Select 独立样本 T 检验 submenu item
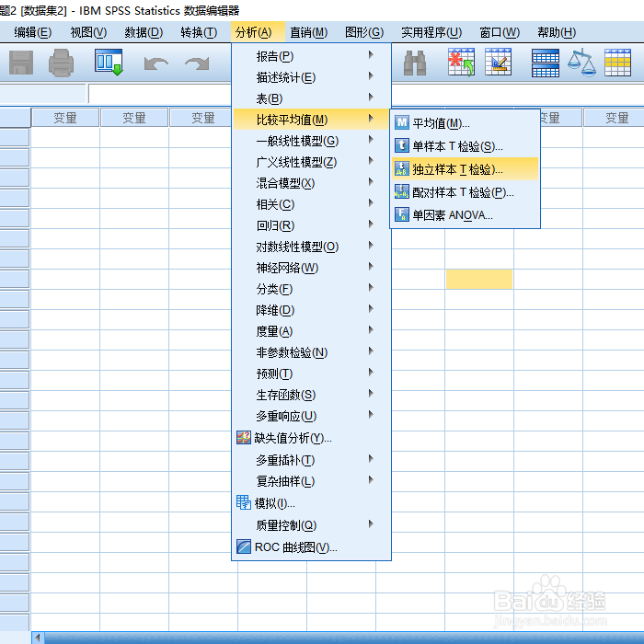 coord(465,168)
